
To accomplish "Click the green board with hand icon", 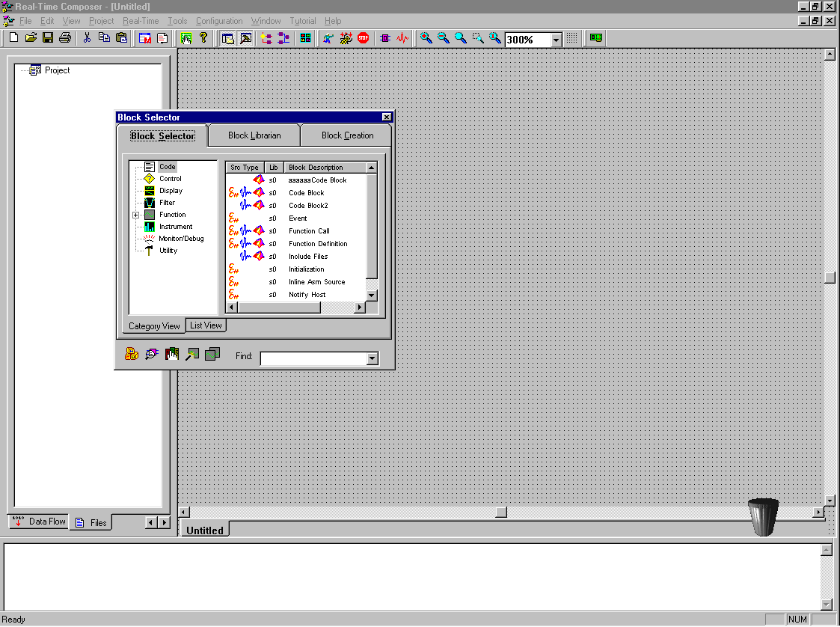I will tap(186, 38).
